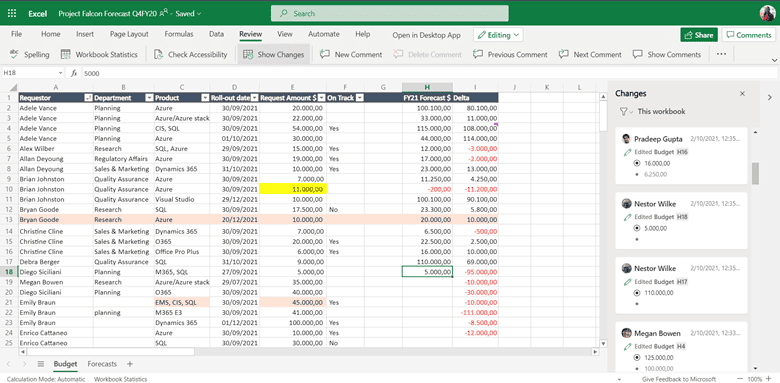Switch to the Data tab

(x=216, y=34)
